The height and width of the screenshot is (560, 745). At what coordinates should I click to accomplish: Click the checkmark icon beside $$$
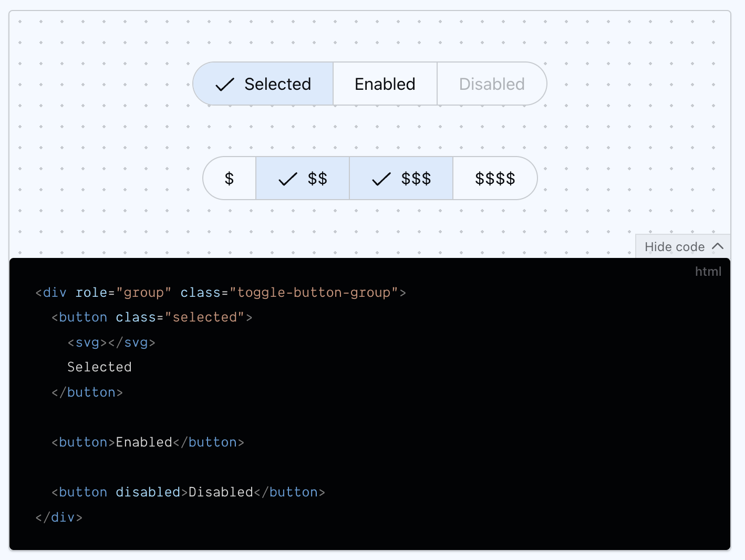coord(381,180)
